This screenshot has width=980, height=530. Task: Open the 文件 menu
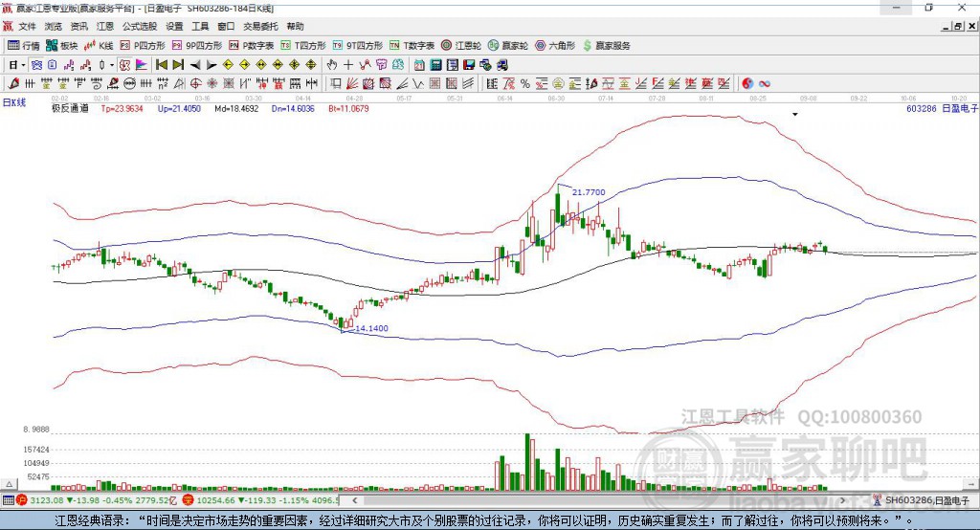(x=28, y=26)
